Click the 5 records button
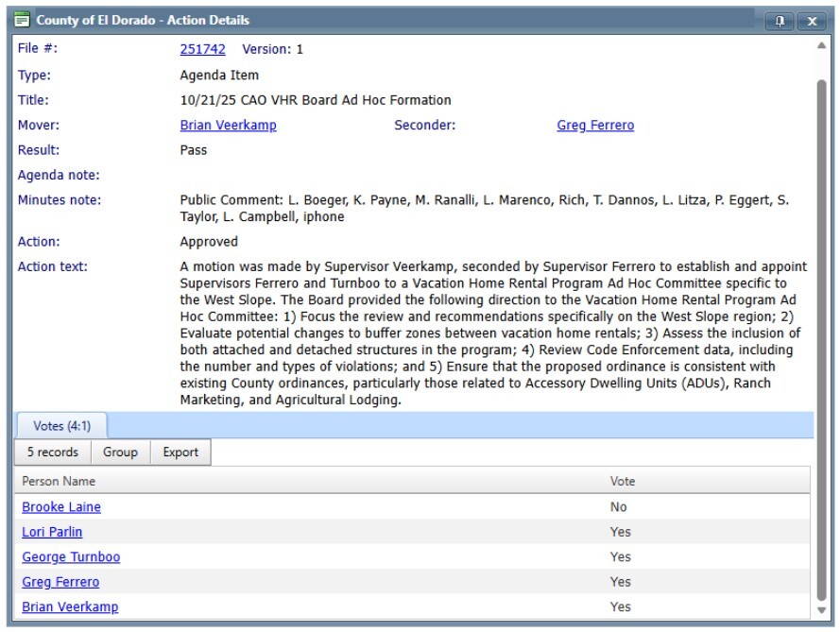The image size is (840, 632). click(53, 453)
